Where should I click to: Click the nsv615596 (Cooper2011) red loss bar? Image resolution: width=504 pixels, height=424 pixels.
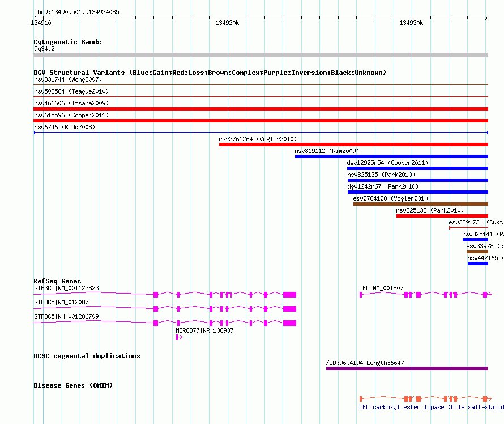click(x=260, y=121)
